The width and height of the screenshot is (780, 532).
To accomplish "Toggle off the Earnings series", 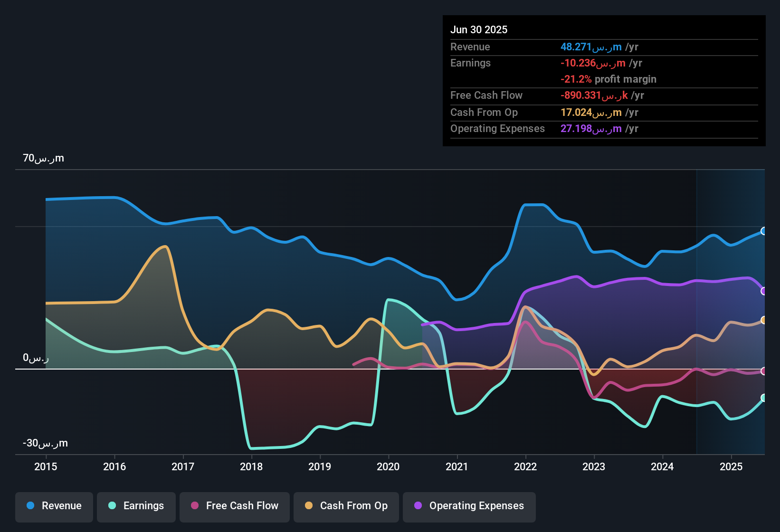I will click(136, 506).
